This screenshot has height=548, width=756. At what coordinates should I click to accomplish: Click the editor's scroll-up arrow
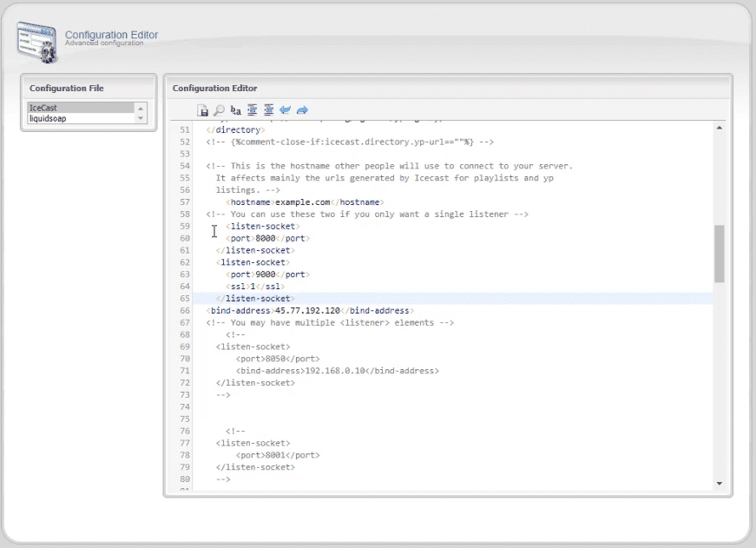[720, 128]
